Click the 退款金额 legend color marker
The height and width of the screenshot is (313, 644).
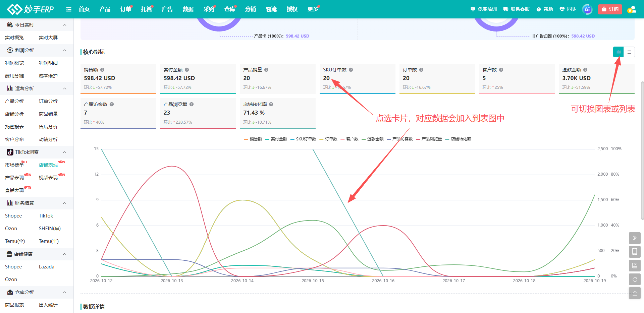point(364,139)
